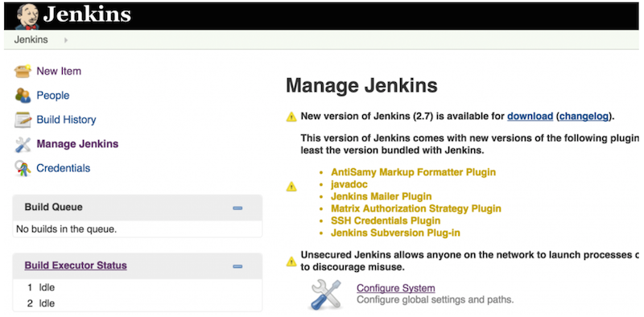Click the warning icon beside the plugin list
This screenshot has height=317, width=644.
[291, 187]
